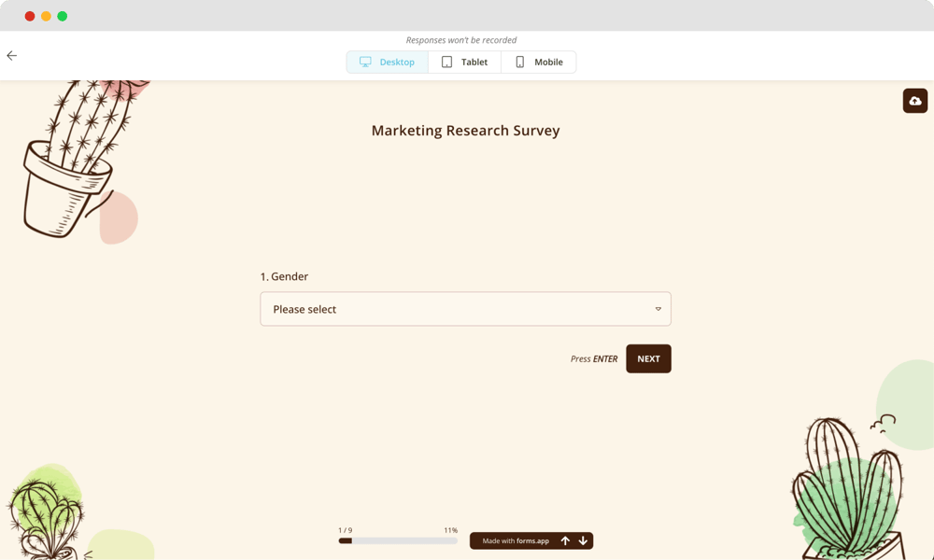
Task: Click the smartphone icon for Mobile view
Action: 519,62
